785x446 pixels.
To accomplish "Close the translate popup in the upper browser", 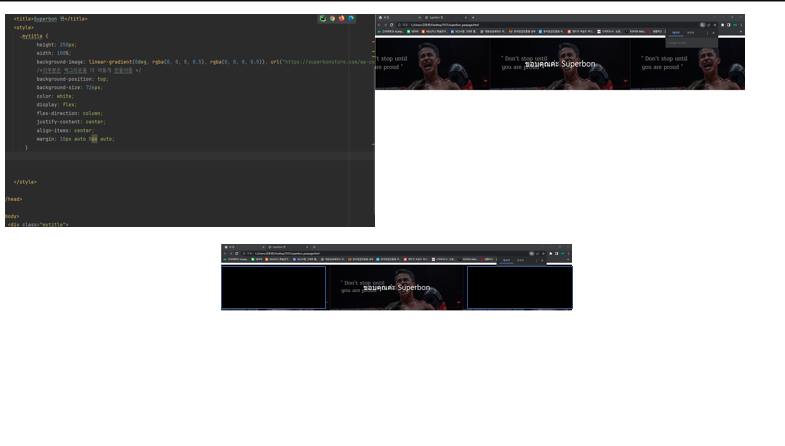I will tap(713, 33).
